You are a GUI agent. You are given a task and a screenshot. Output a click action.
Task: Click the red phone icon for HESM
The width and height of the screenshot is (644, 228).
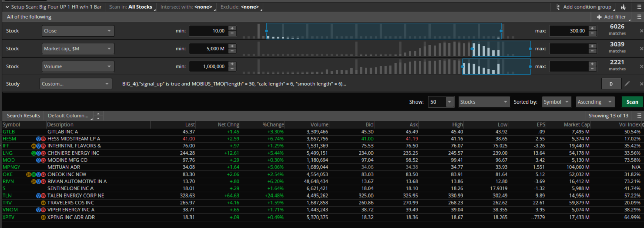[x=43, y=139]
